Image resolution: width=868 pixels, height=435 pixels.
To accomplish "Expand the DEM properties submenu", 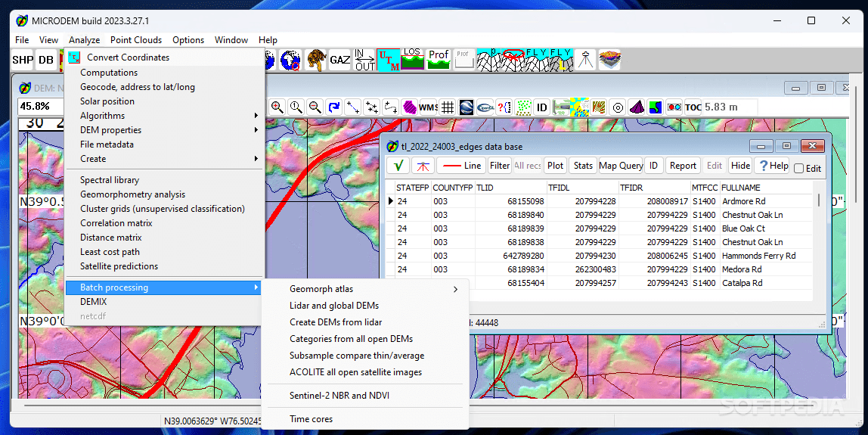I will click(164, 129).
